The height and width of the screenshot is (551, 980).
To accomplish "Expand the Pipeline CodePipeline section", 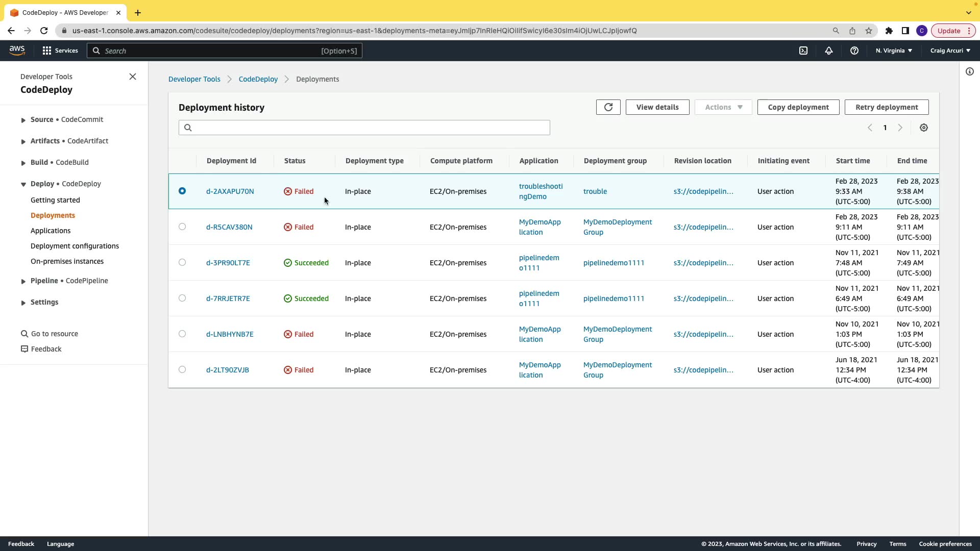I will point(23,281).
